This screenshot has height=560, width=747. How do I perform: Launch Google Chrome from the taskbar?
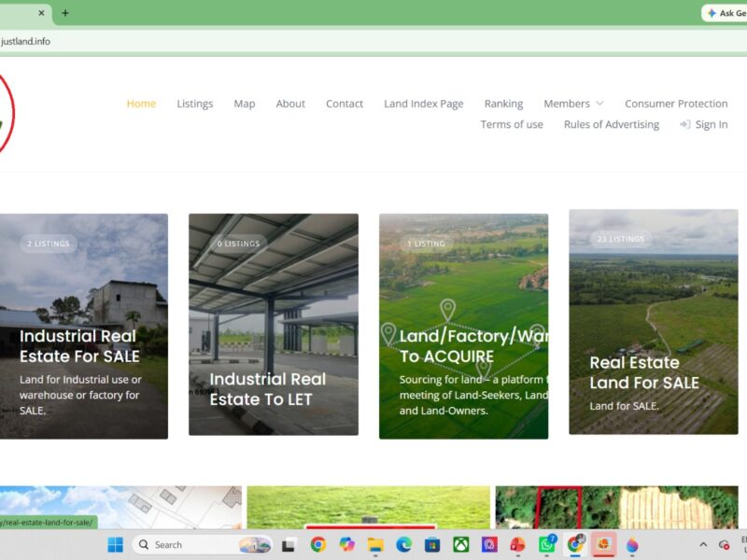point(317,544)
